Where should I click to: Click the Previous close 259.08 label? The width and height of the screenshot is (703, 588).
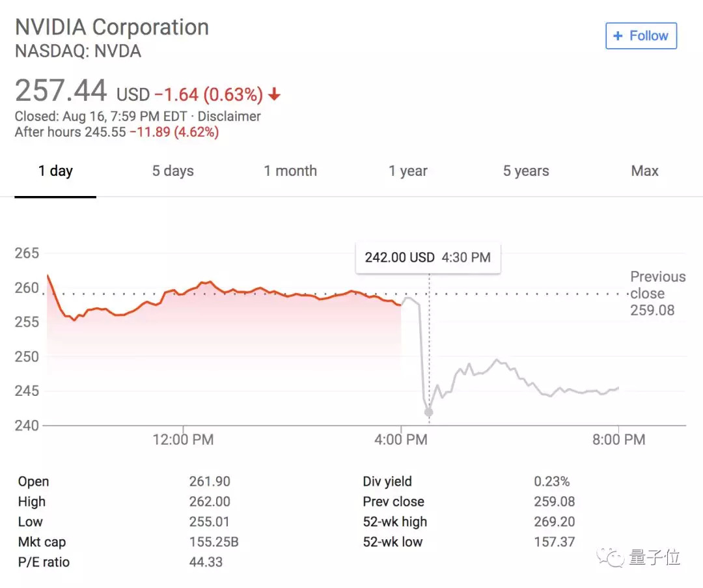tap(657, 294)
